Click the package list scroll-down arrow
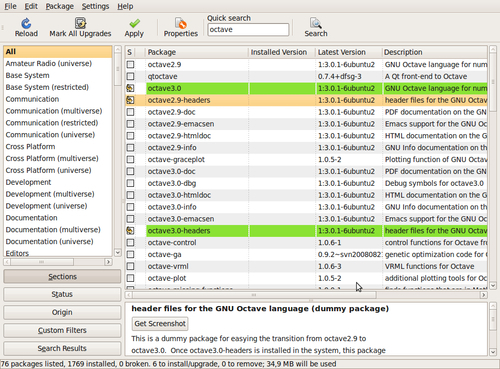The image size is (500, 369). click(493, 286)
